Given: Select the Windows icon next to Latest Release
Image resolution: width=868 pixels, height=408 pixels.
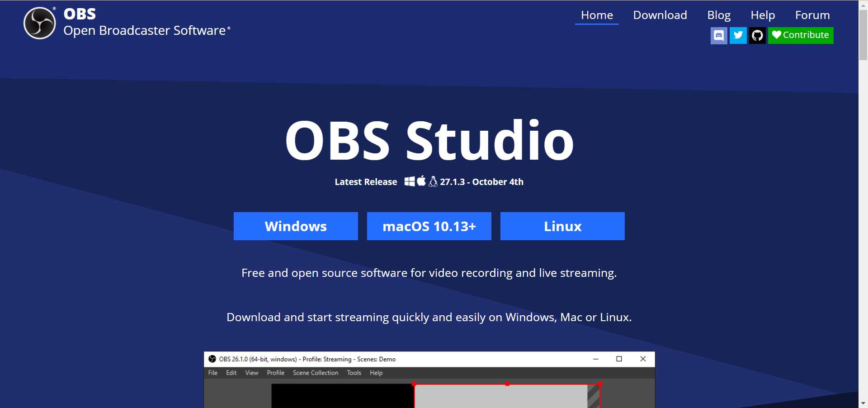Looking at the screenshot, I should click(x=410, y=181).
